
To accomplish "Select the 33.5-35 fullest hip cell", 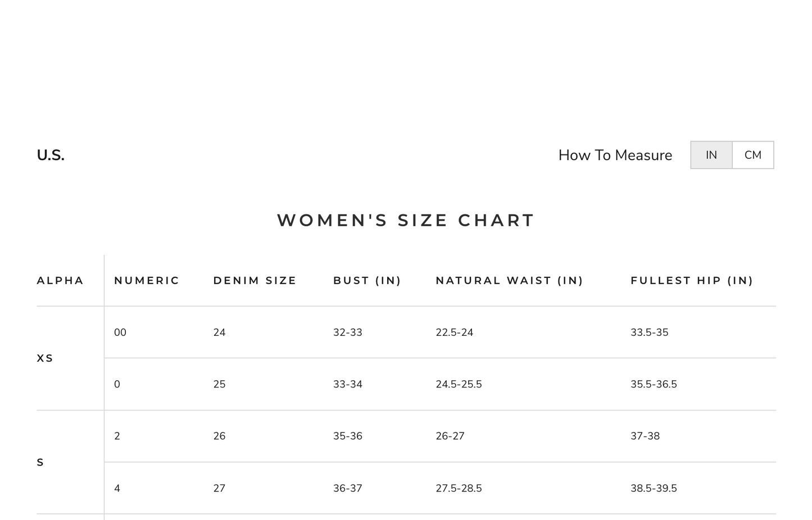I will click(649, 332).
